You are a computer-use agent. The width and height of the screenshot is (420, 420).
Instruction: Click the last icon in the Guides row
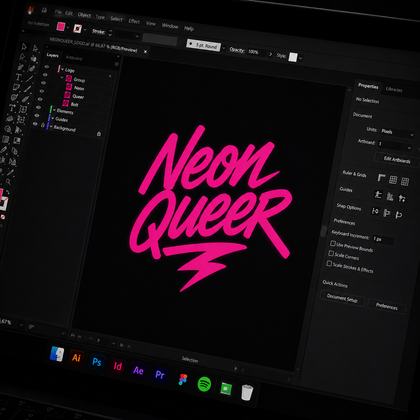[402, 198]
